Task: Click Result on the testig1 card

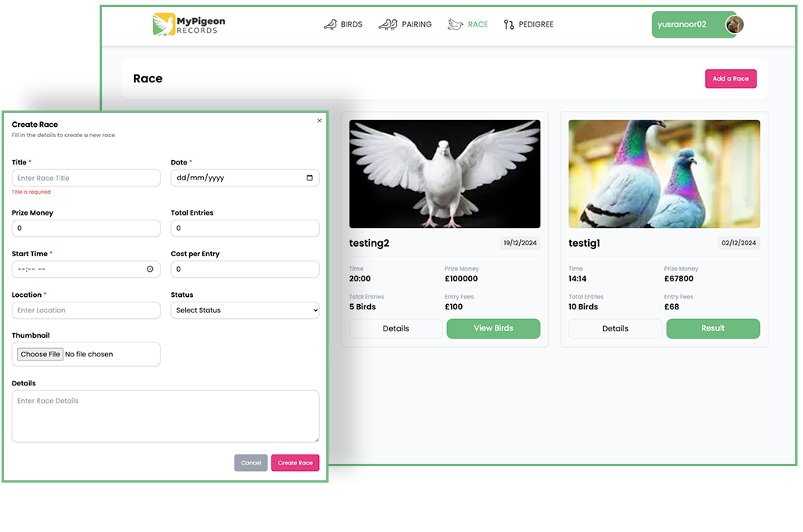Action: pos(713,328)
